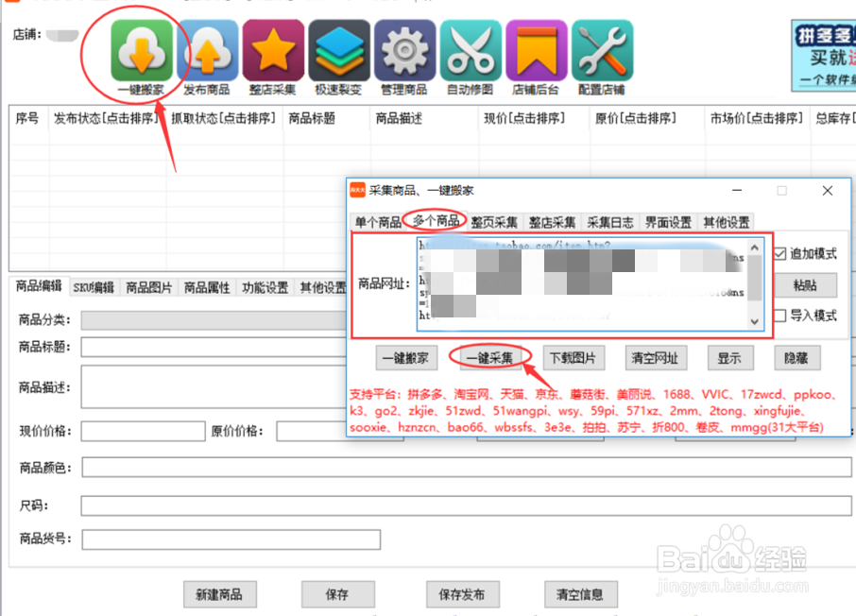Viewport: 856px width, 616px height.
Task: Sort by 发布状态 column header
Action: (x=106, y=118)
